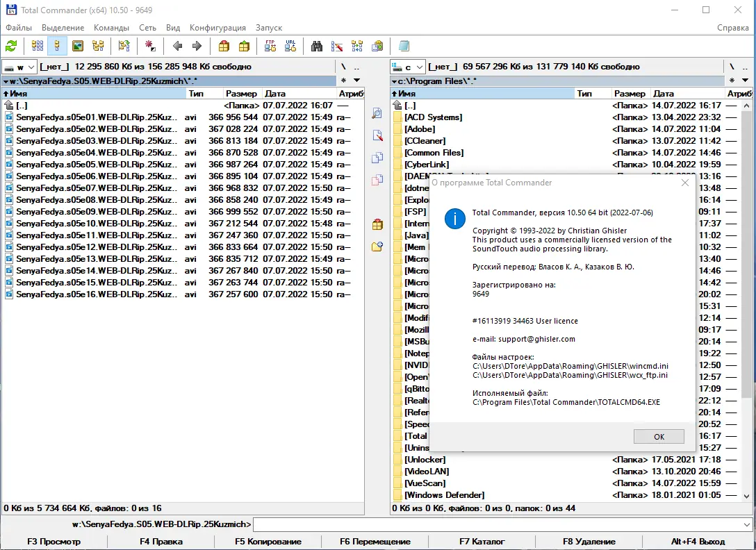Open the FTP connection tool

click(x=269, y=47)
